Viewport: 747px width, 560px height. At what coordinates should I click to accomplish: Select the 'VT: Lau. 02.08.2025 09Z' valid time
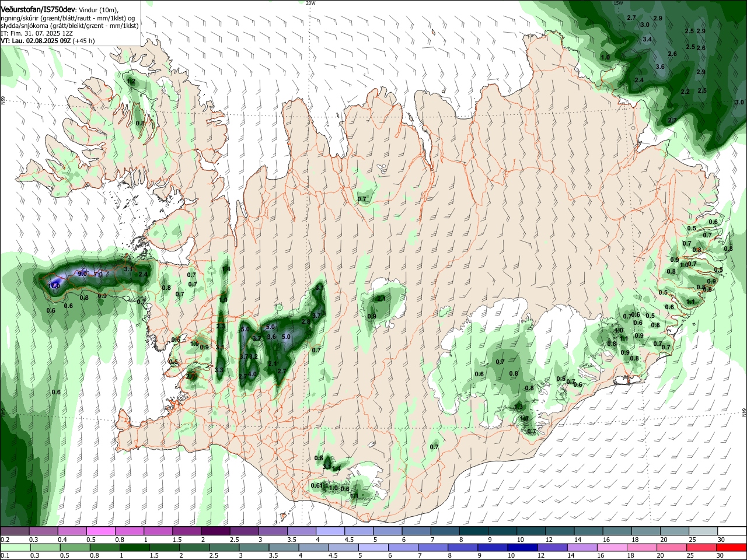[x=36, y=41]
